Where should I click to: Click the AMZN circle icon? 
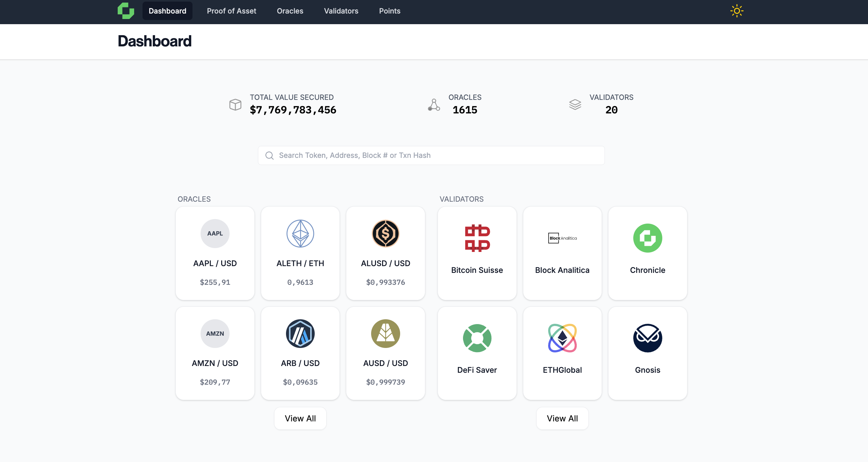pos(215,333)
